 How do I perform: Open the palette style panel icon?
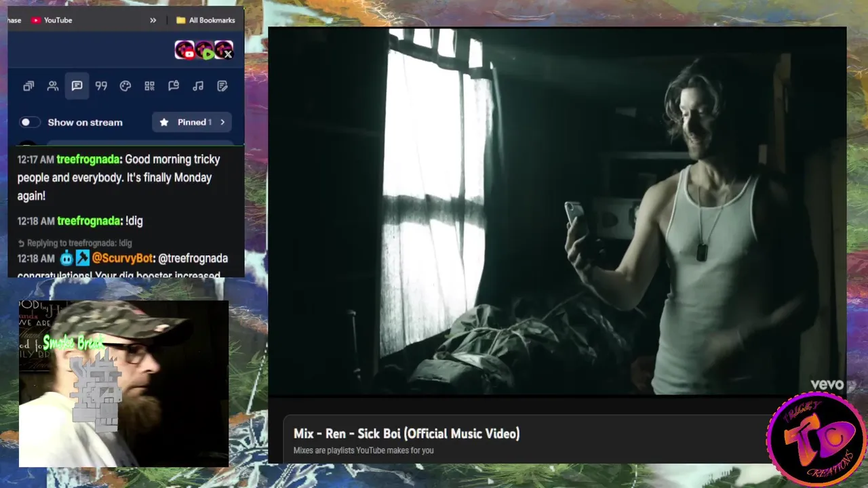pyautogui.click(x=125, y=86)
